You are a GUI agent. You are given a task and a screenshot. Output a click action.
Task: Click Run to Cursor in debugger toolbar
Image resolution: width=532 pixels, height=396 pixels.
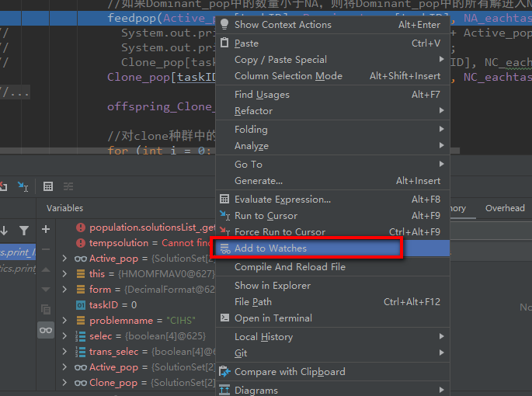[x=23, y=186]
